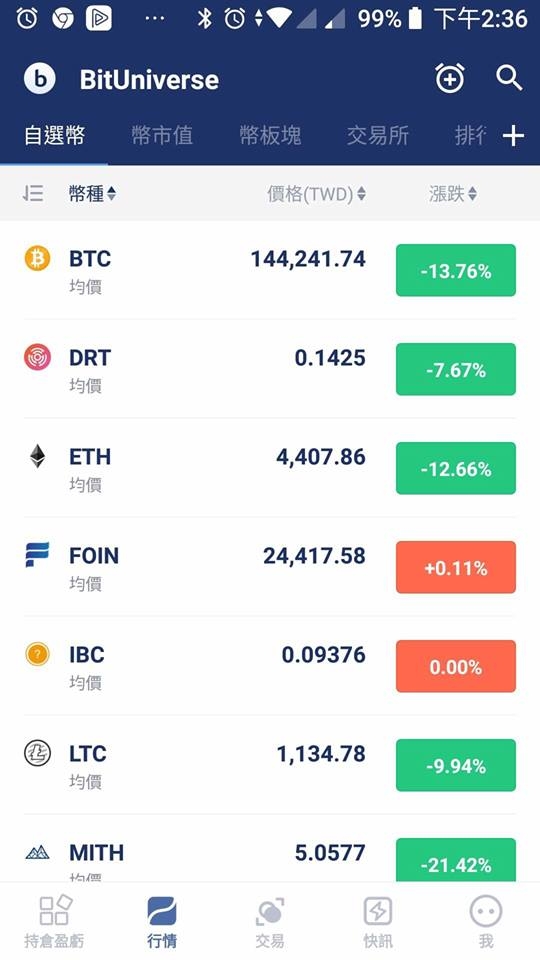The width and height of the screenshot is (540, 960).
Task: Sort by 漲跌 change column arrows
Action: click(x=472, y=194)
